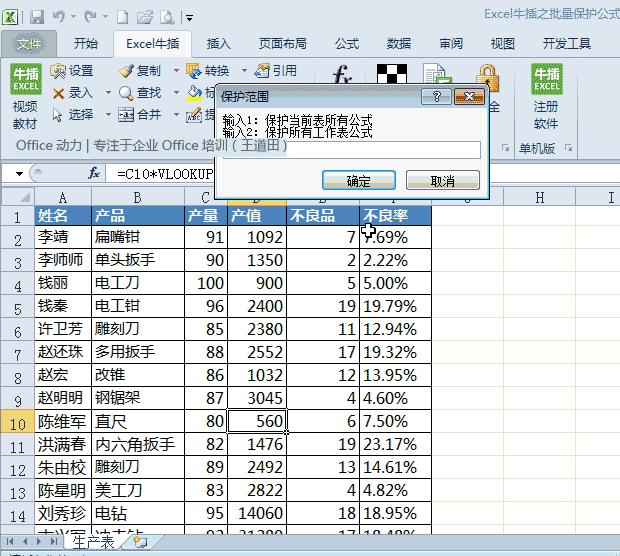
Task: Click the fx function icon in ribbon
Action: click(x=341, y=74)
